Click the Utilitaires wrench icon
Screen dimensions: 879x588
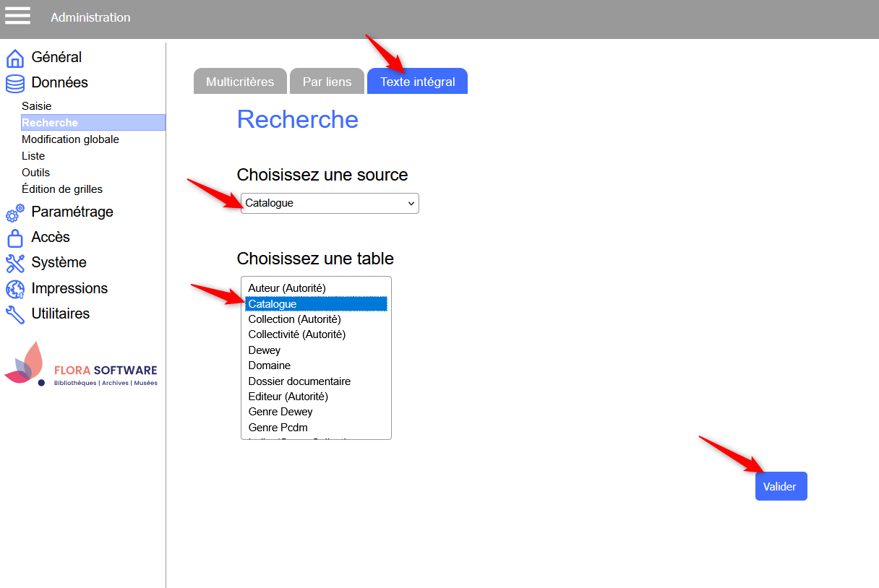(x=15, y=314)
